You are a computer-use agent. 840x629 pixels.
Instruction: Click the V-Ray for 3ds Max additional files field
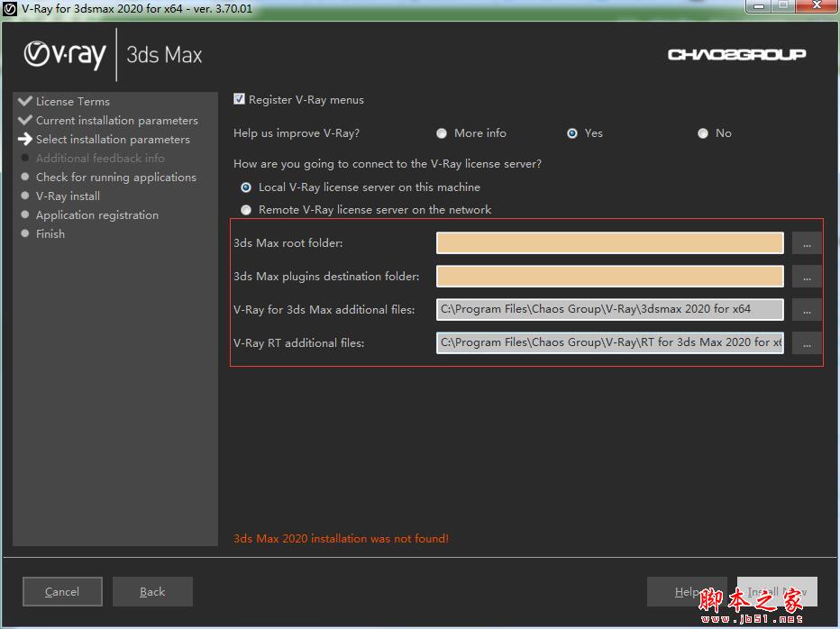tap(610, 310)
